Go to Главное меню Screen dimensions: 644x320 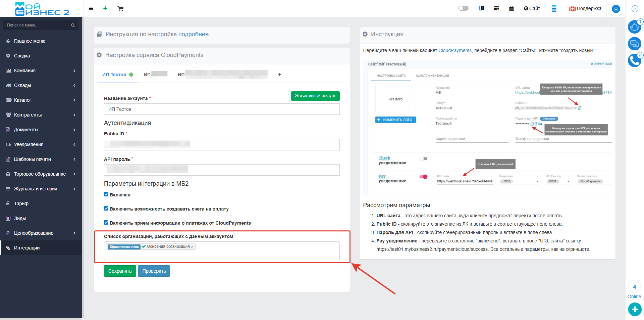(x=41, y=41)
